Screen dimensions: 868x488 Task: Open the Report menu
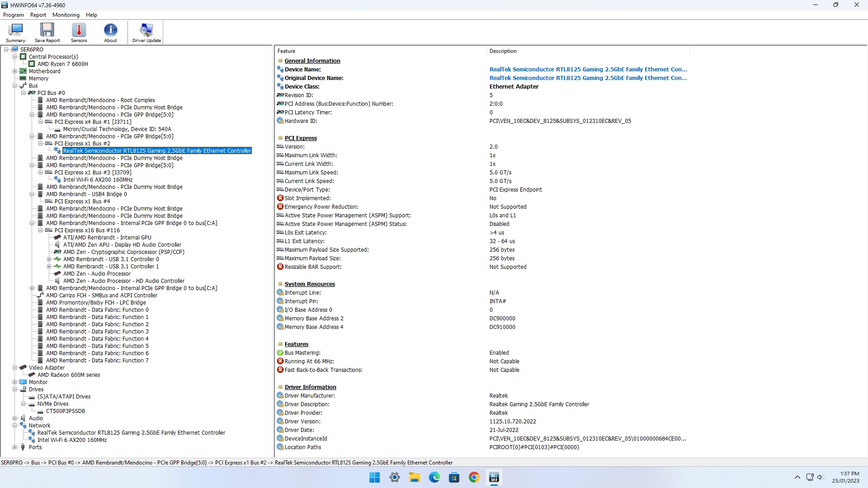pos(38,15)
